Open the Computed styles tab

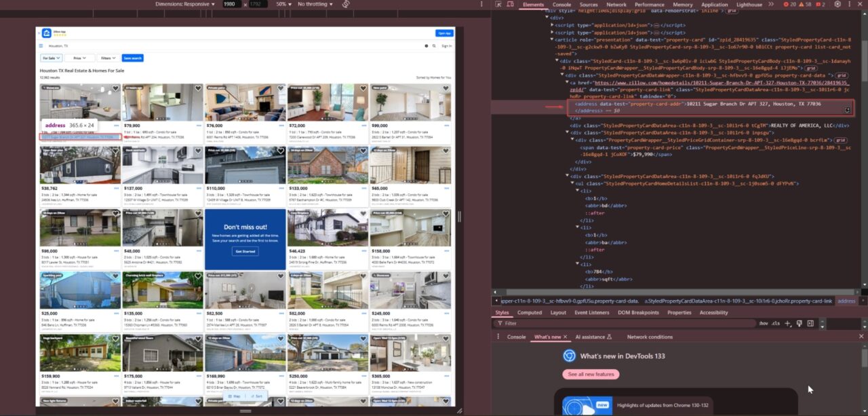(530, 312)
